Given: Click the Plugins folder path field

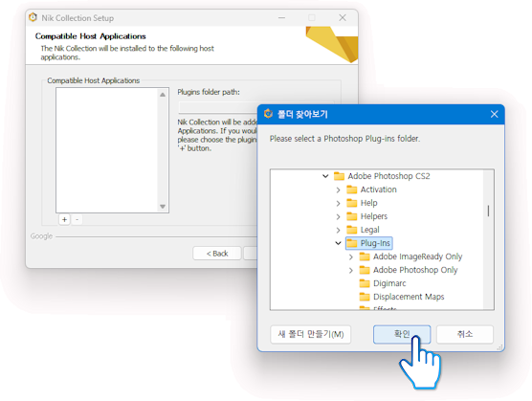Looking at the screenshot, I should tap(218, 107).
